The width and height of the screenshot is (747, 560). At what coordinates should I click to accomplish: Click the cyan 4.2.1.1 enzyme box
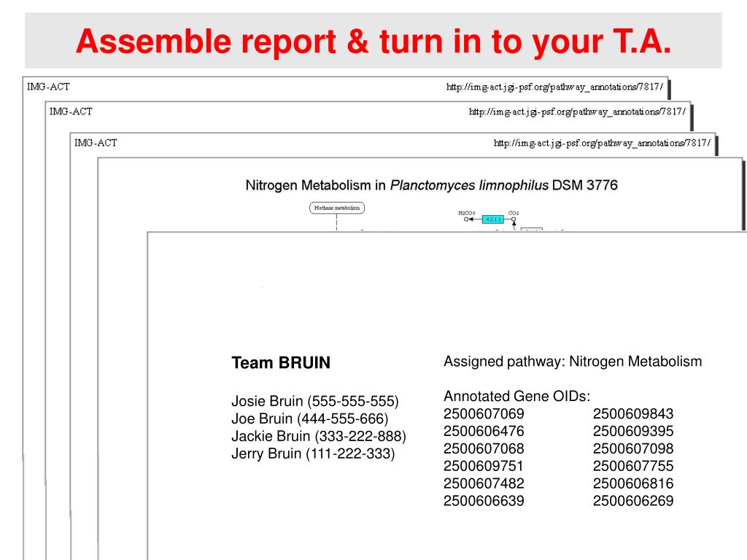(492, 219)
